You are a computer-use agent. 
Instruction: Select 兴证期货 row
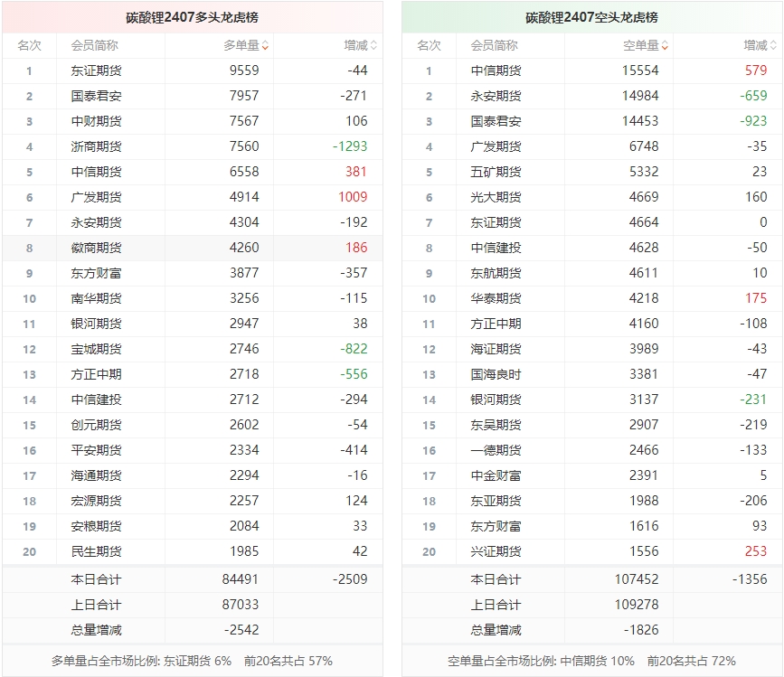(592, 551)
